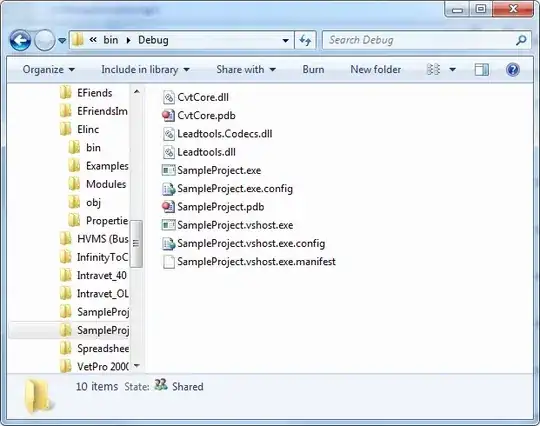Open the Include in library dropdown
Image resolution: width=540 pixels, height=426 pixels.
[145, 70]
